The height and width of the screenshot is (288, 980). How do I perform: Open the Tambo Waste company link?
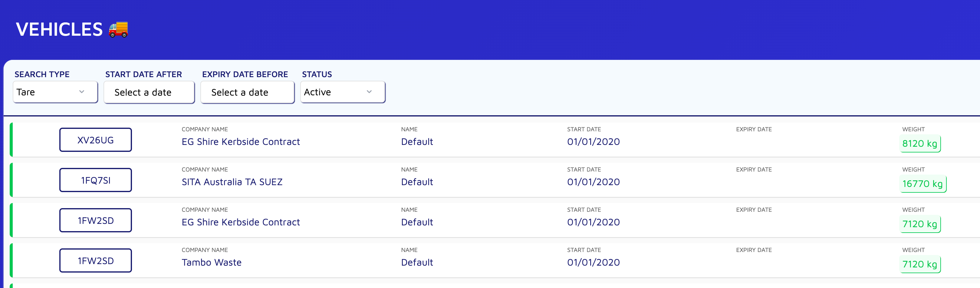(x=212, y=263)
